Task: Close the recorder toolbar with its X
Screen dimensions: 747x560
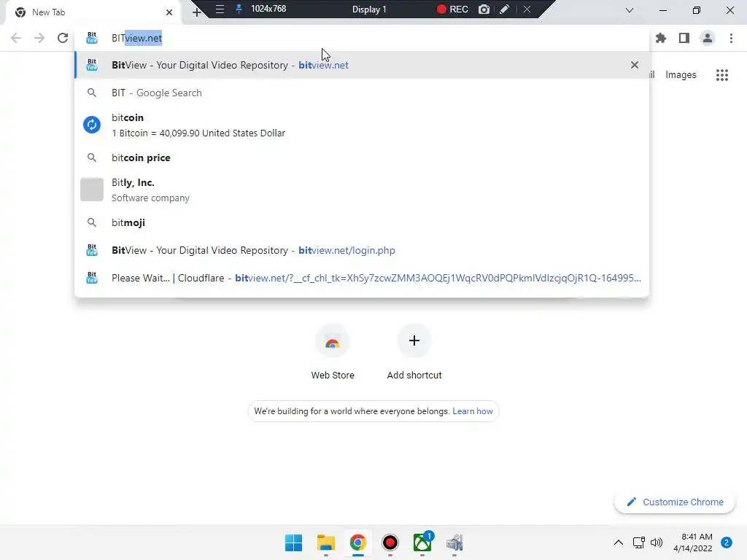Action: tap(527, 9)
